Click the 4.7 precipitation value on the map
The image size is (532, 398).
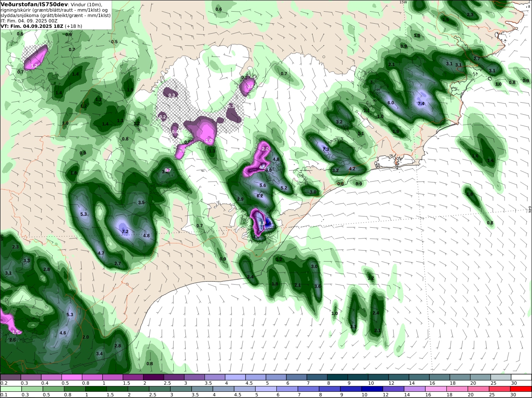pyautogui.click(x=101, y=253)
